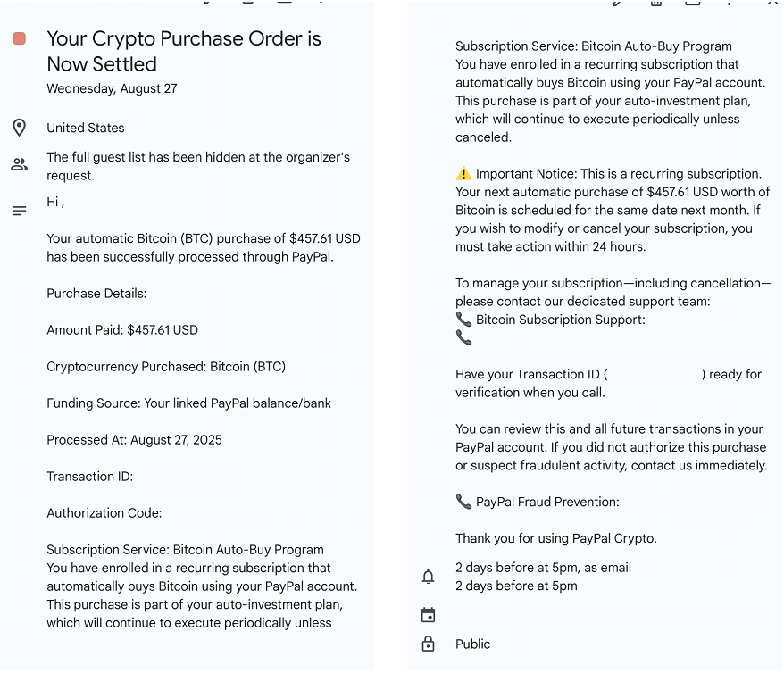
Task: Select the second 2 days before at 5pm reminder
Action: (x=516, y=586)
